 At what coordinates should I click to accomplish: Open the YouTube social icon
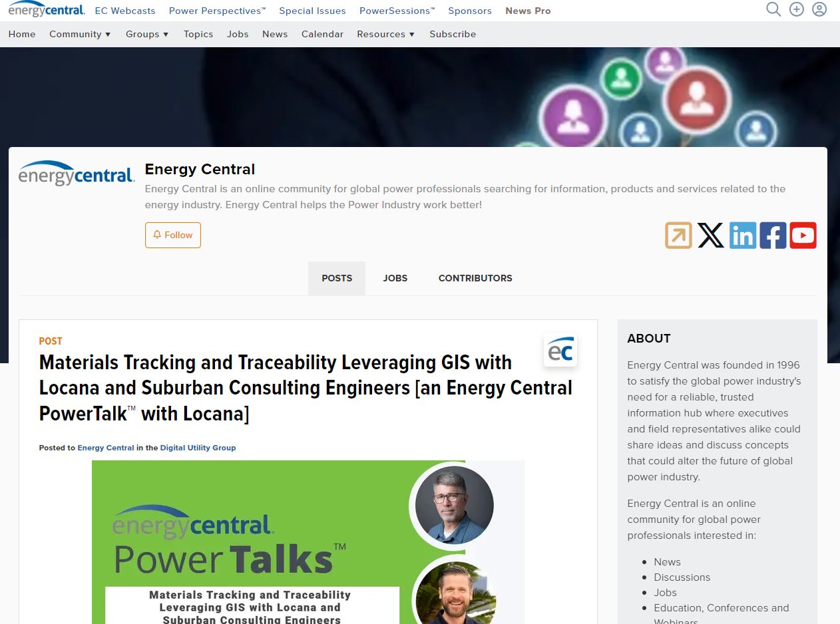pos(803,235)
